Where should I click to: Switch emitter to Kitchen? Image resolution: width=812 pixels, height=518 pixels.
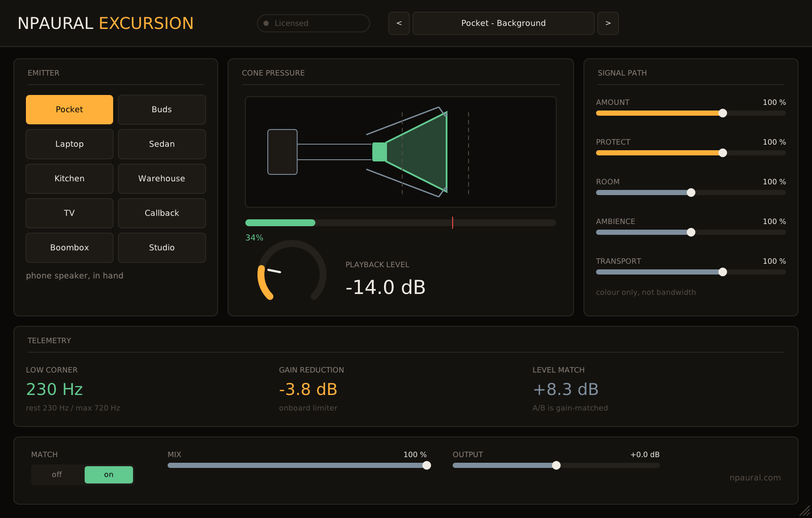coord(70,179)
